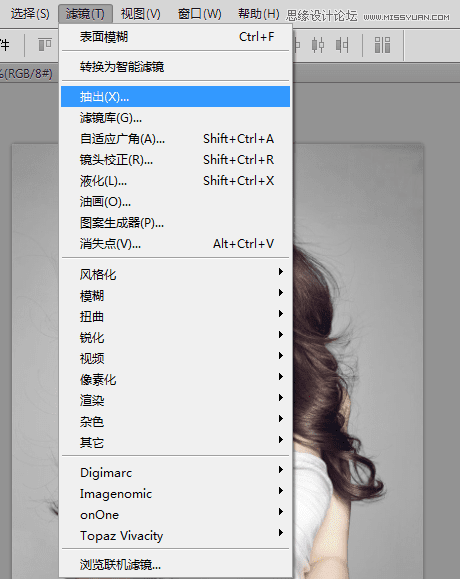Click auto-align layers icon

(382, 45)
